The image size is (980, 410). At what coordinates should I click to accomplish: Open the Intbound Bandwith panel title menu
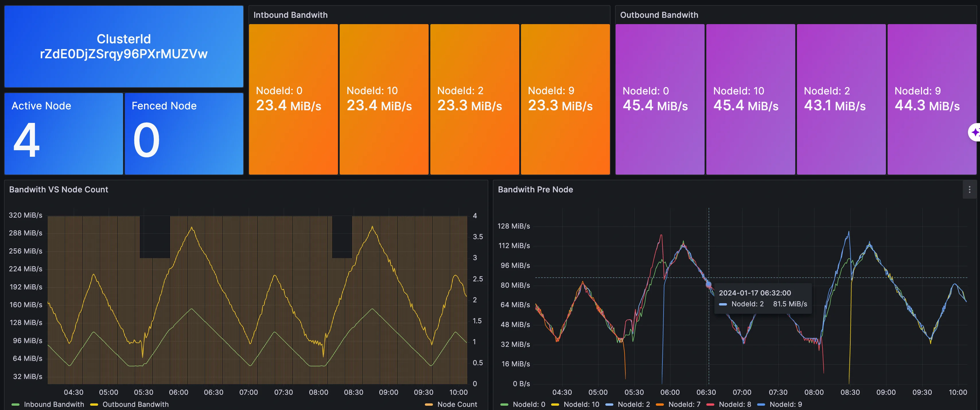(x=290, y=15)
